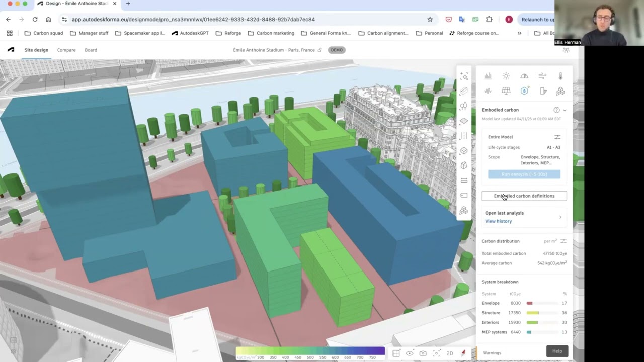Click the zoom-to-fit focus icon
The image size is (644, 362).
click(437, 353)
